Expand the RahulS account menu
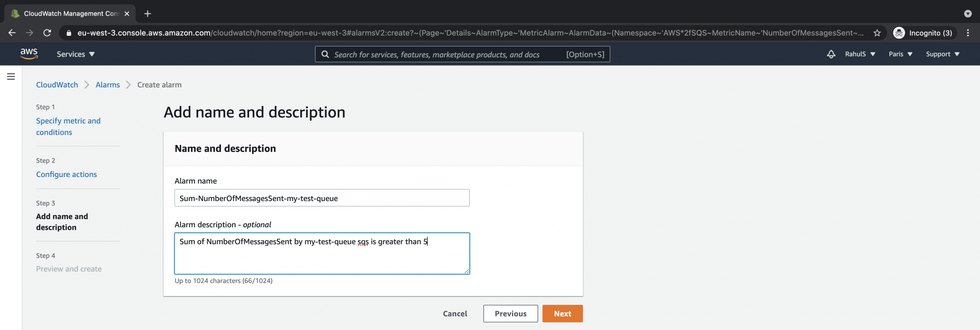Screen dimensions: 980x330 pos(860,54)
